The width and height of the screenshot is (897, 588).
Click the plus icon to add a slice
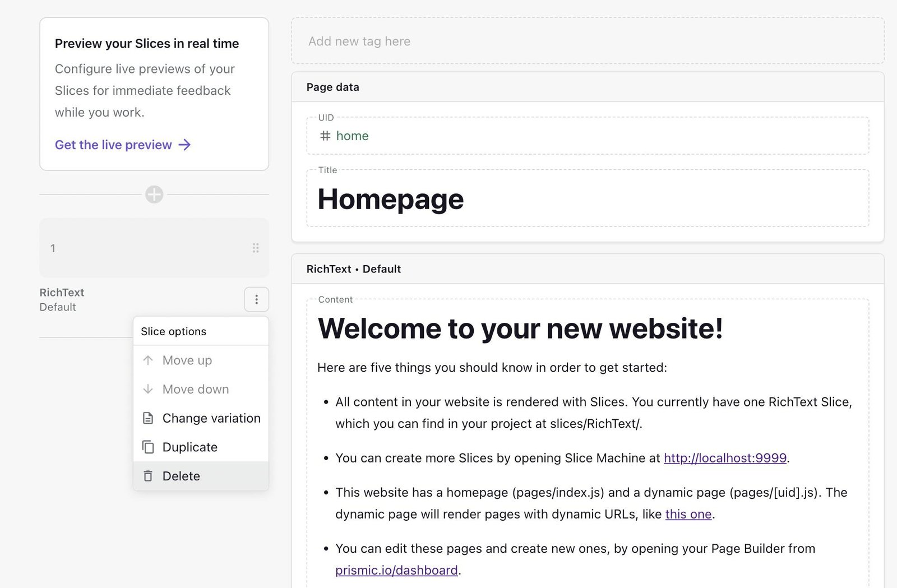point(154,195)
